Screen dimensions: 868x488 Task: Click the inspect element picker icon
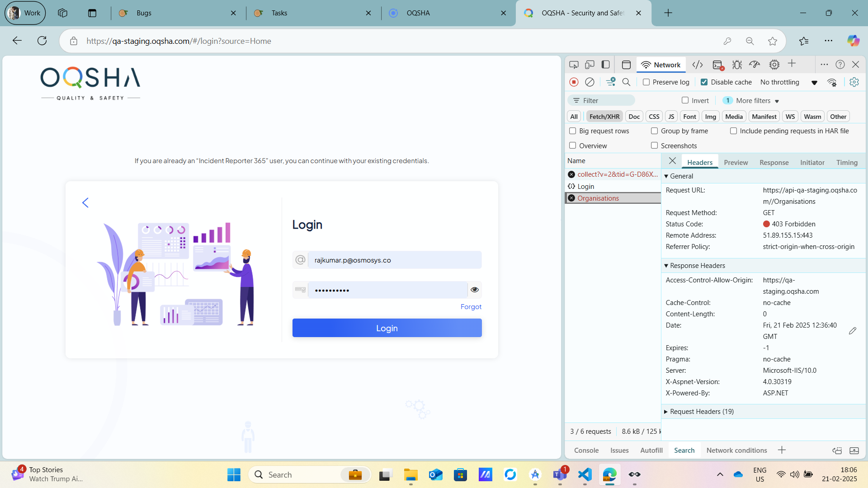coord(574,65)
